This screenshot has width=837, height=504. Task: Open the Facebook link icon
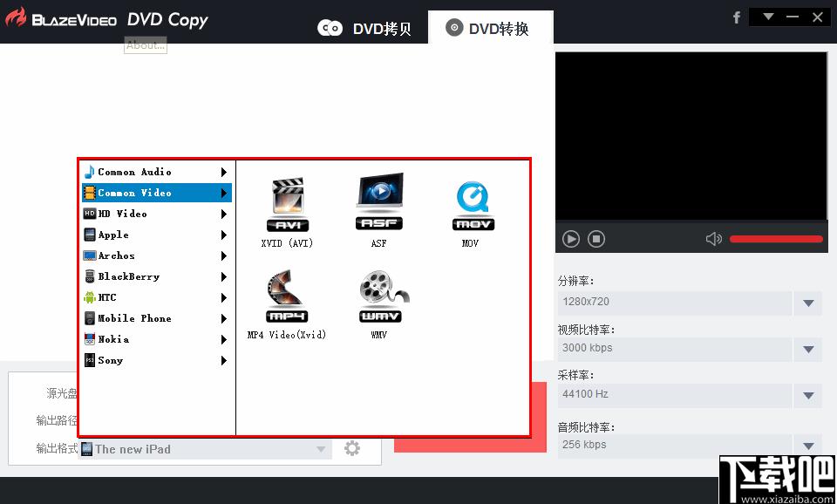737,17
